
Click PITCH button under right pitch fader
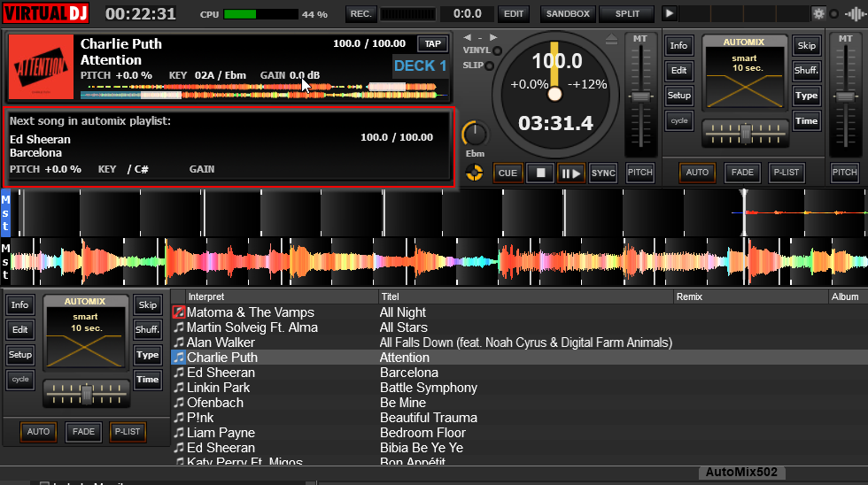click(845, 173)
